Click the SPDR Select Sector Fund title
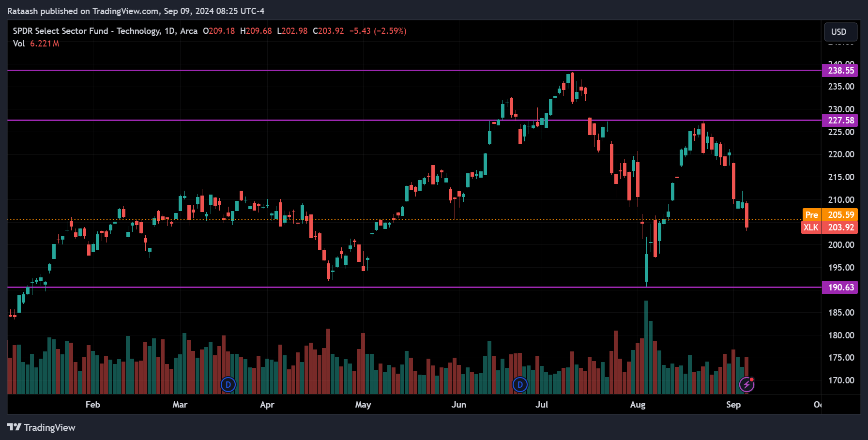868x440 pixels. (105, 31)
